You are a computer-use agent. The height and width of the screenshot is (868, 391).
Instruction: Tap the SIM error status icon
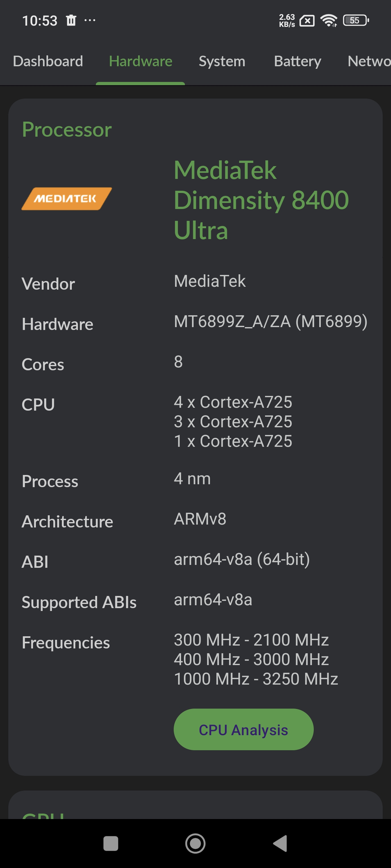[307, 21]
